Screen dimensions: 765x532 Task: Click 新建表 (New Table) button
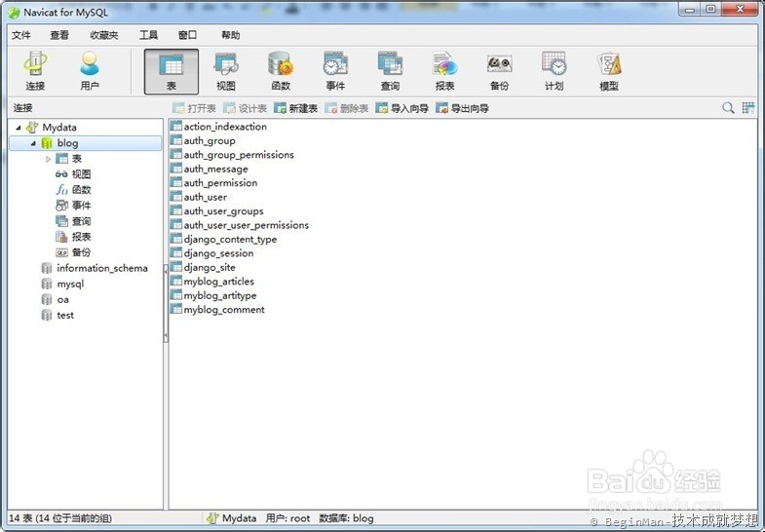click(x=295, y=108)
